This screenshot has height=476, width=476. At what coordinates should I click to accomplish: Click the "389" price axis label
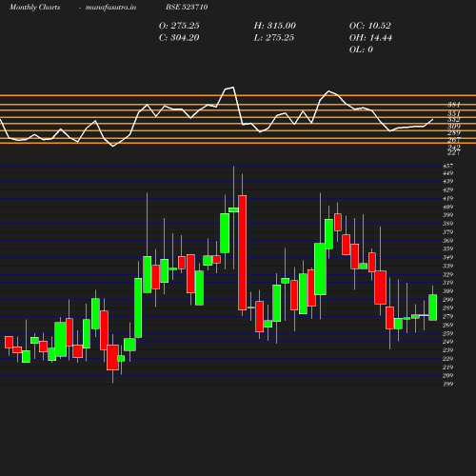point(448,224)
